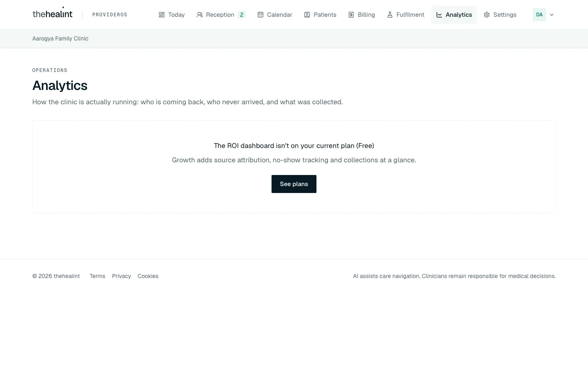Image resolution: width=588 pixels, height=368 pixels.
Task: Click the Patients ID card icon
Action: 307,15
